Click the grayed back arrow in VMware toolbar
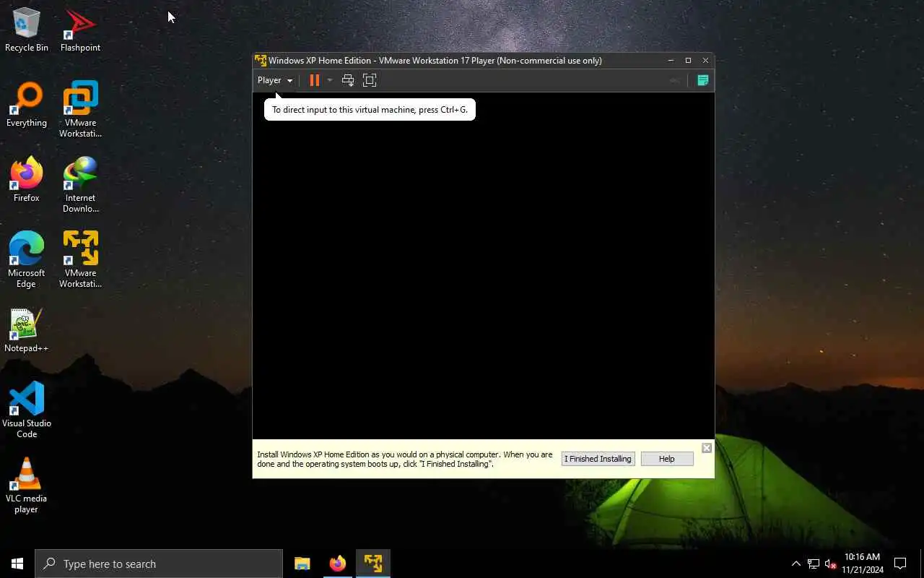 click(x=675, y=80)
